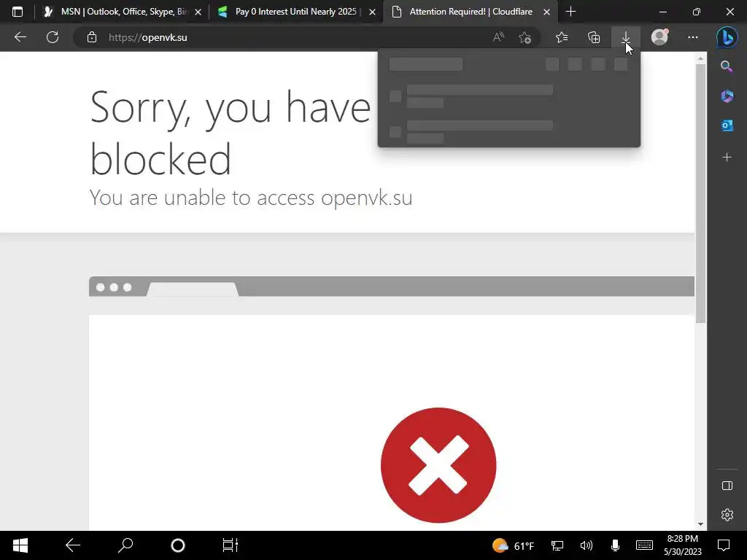The width and height of the screenshot is (747, 560).
Task: Open the Bing chat sidebar icon
Action: click(x=727, y=37)
